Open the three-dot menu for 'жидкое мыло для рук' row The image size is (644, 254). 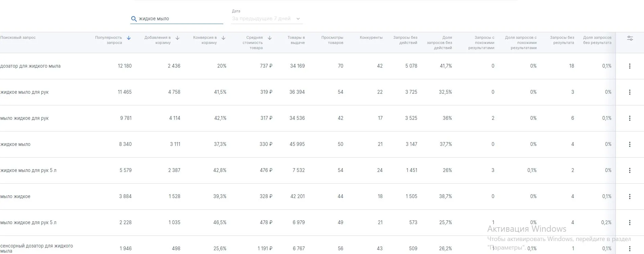(630, 92)
